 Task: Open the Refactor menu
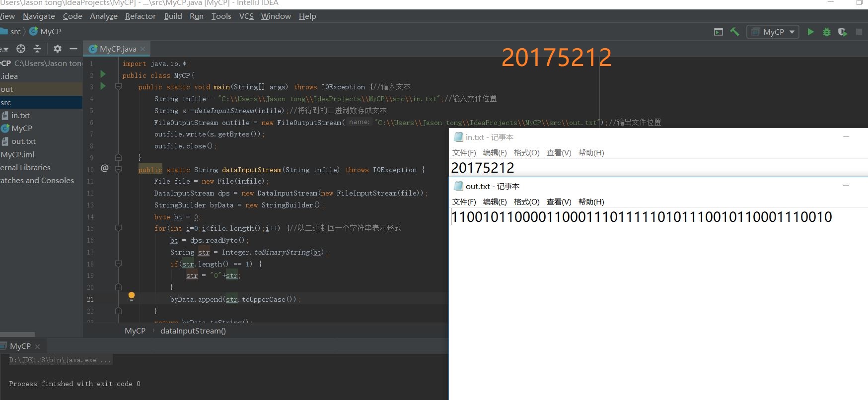pyautogui.click(x=141, y=16)
